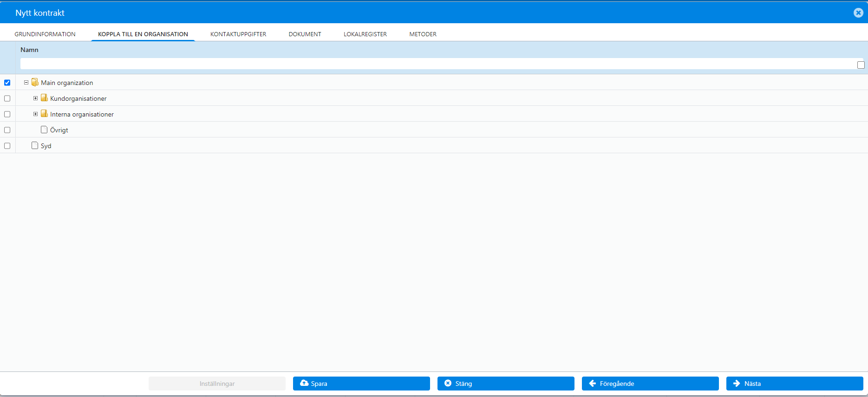Viewport: 868px width, 397px height.
Task: Select the Kundorganisationer label
Action: (x=78, y=98)
